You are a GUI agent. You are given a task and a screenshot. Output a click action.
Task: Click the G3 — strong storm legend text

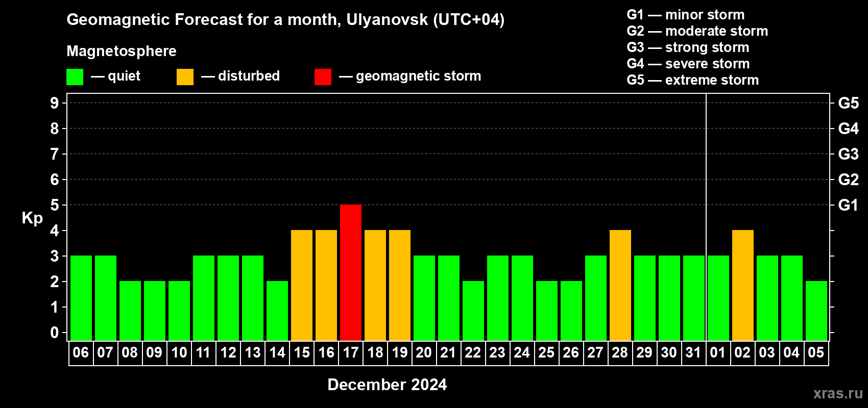[688, 47]
